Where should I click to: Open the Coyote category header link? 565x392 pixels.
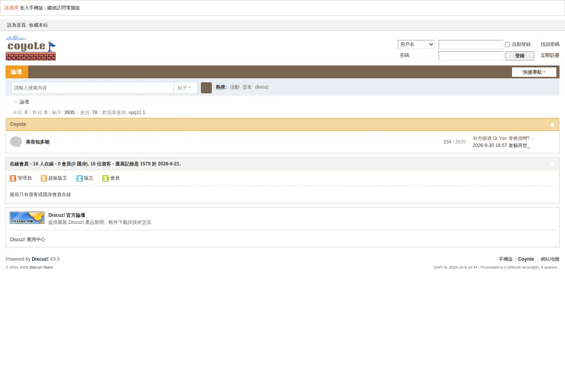point(18,124)
